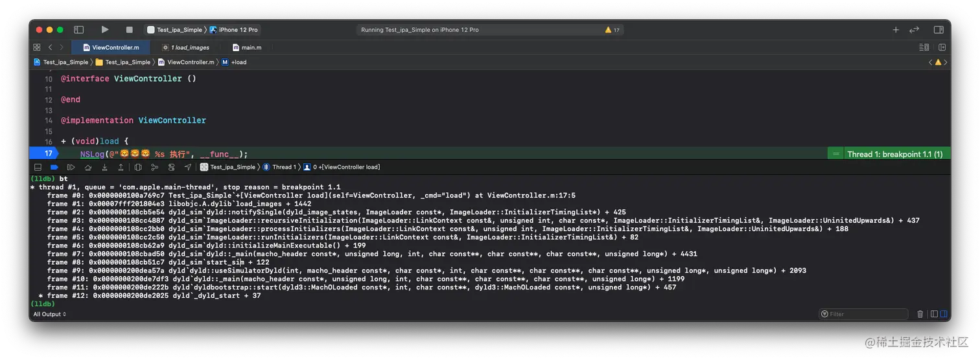Open the editor options lines icon

pyautogui.click(x=924, y=47)
